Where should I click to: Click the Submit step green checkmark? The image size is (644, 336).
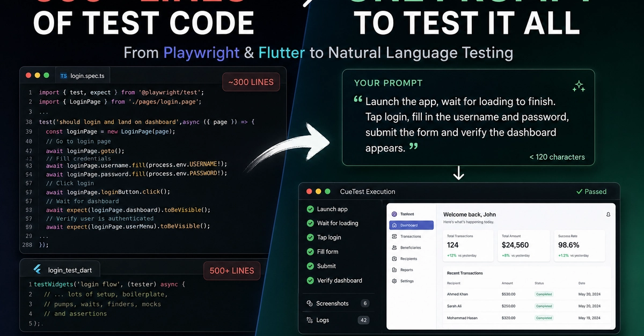click(310, 266)
